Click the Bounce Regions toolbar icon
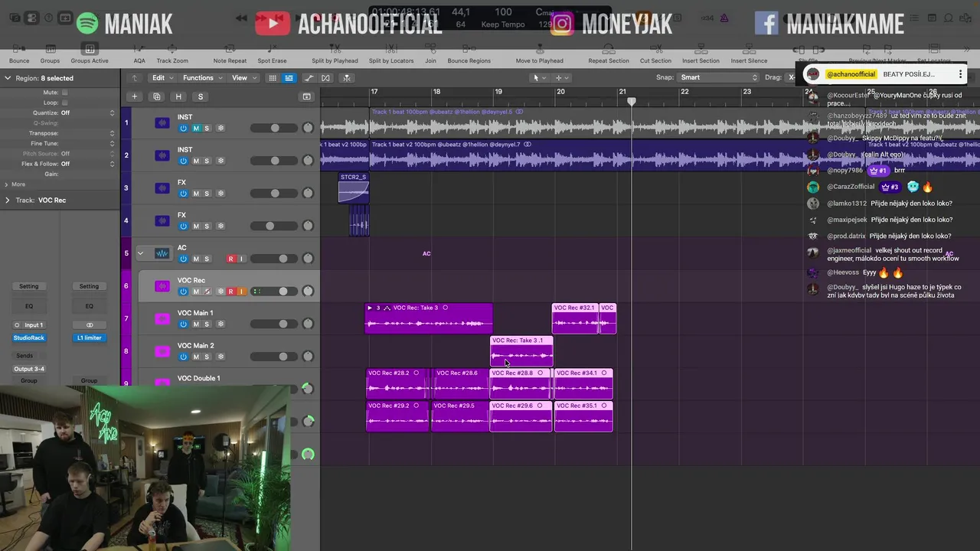The image size is (980, 551). (x=469, y=50)
